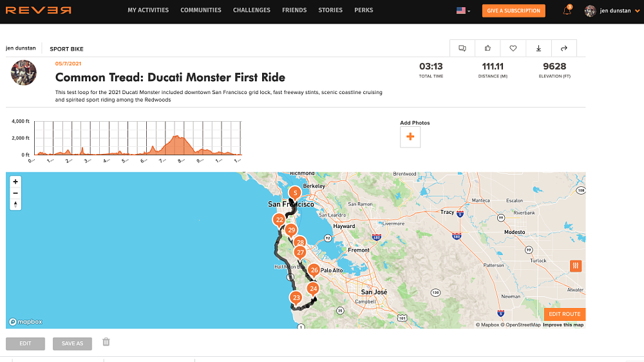Toggle the orange map layers panel button
Screen dimensions: 644x362
(576, 265)
